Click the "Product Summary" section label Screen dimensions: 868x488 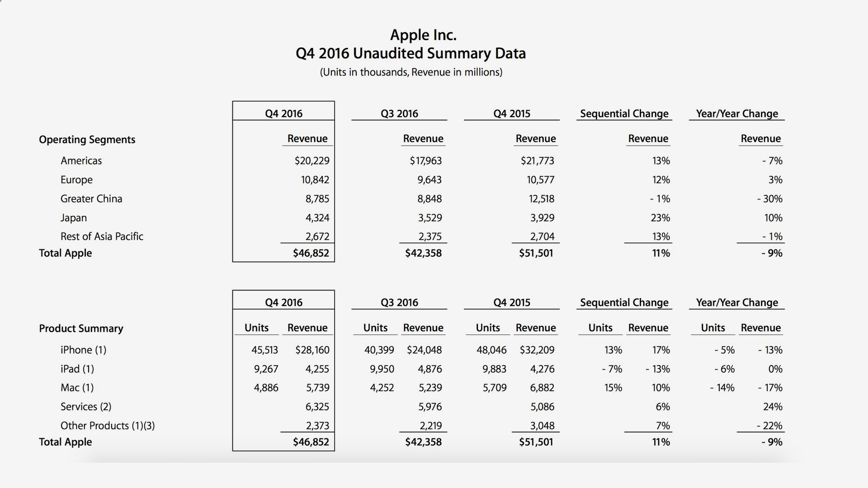click(x=81, y=328)
